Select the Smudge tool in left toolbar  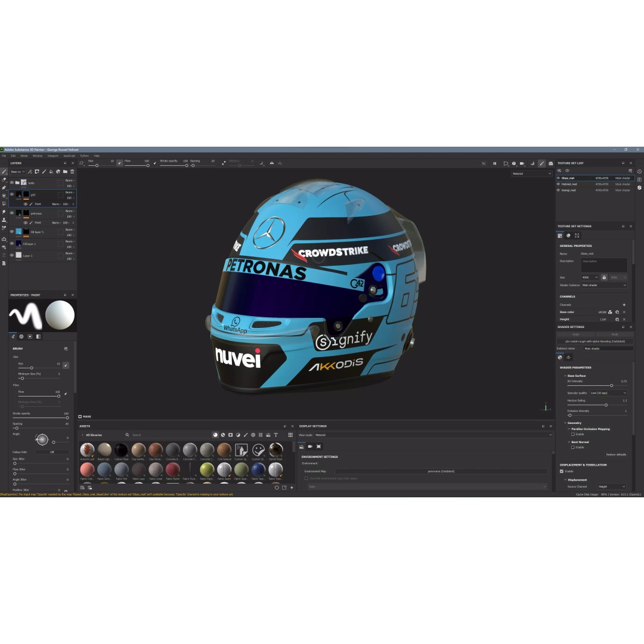coord(4,212)
